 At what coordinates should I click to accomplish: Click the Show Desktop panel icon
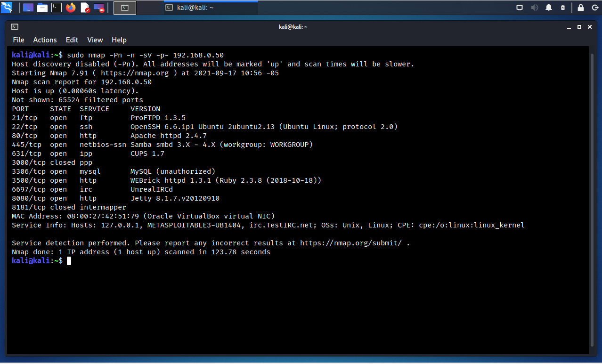[x=28, y=8]
